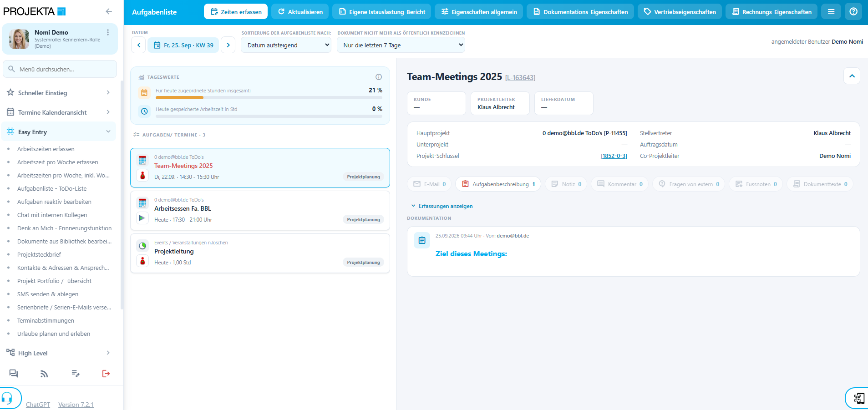This screenshot has height=410, width=868.
Task: Open the help question mark icon
Action: (853, 12)
